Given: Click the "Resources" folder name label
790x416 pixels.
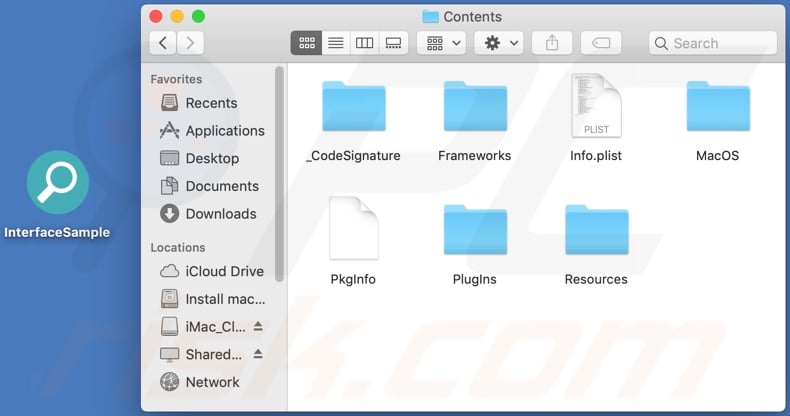Looking at the screenshot, I should pos(596,279).
